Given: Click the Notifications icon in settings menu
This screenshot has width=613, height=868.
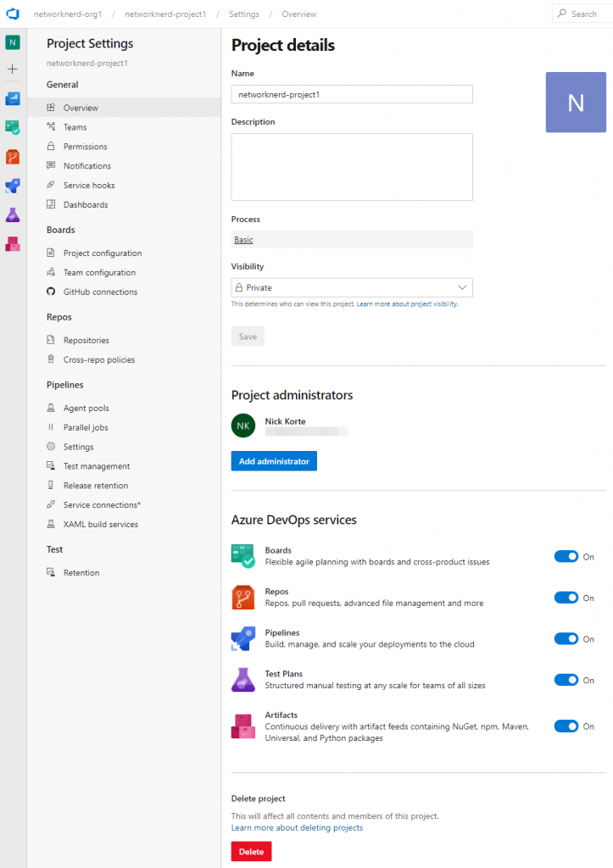Looking at the screenshot, I should pyautogui.click(x=51, y=165).
